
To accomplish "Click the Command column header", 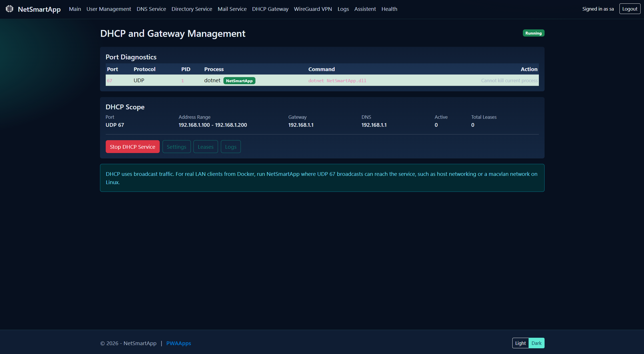I will [321, 69].
